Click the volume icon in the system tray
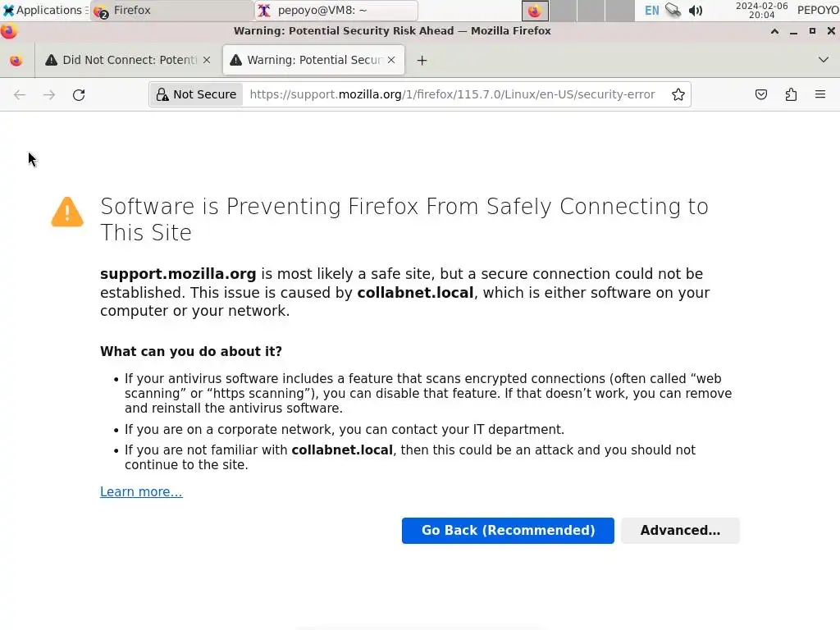The height and width of the screenshot is (630, 840). [696, 11]
